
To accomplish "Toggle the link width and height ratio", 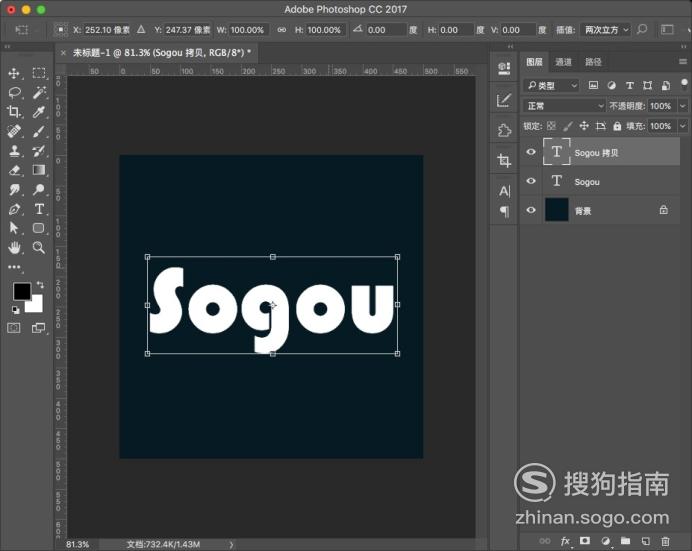I will pos(282,30).
